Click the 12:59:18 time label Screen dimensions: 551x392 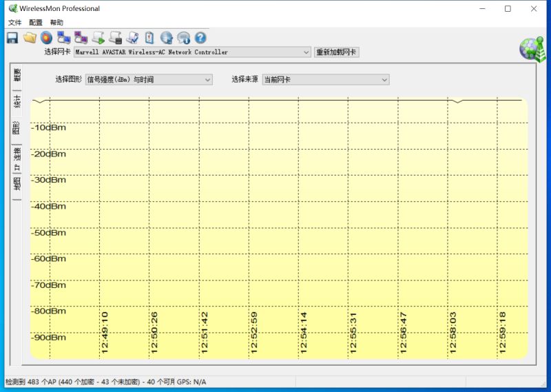503,333
